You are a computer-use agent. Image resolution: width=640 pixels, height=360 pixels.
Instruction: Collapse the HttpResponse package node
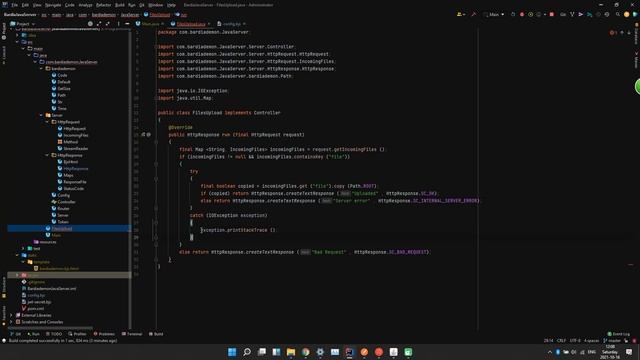tap(47, 155)
